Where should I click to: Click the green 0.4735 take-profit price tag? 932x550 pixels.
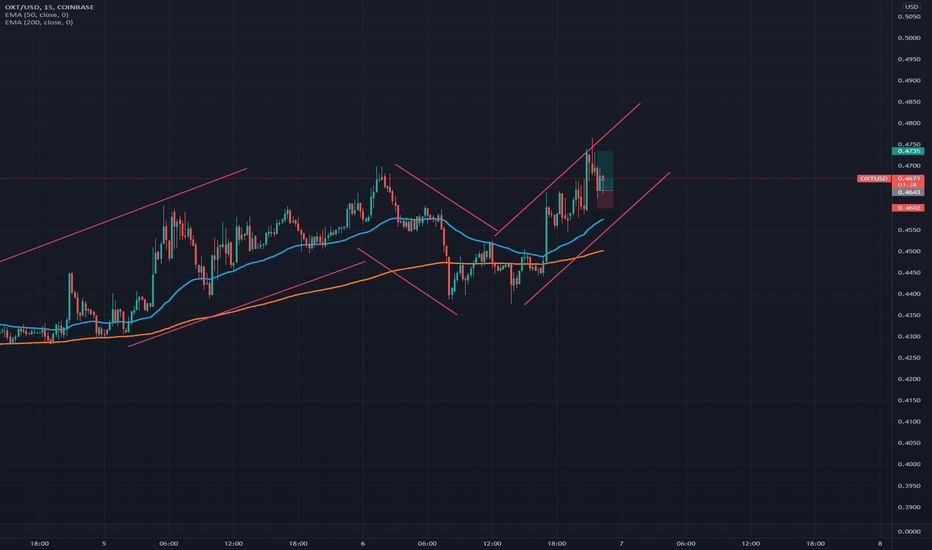point(908,151)
